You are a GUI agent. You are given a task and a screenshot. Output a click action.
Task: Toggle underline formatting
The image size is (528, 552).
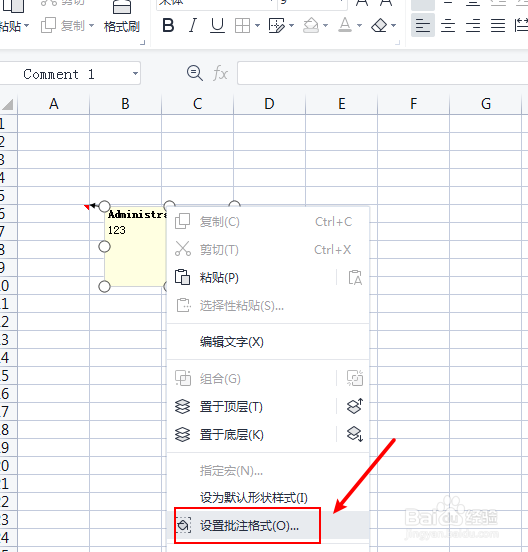[217, 25]
